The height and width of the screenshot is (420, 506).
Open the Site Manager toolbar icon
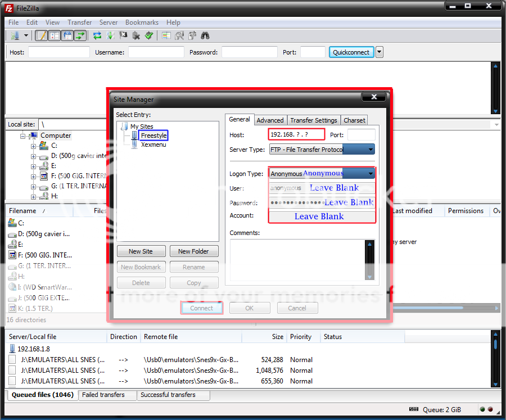point(15,35)
